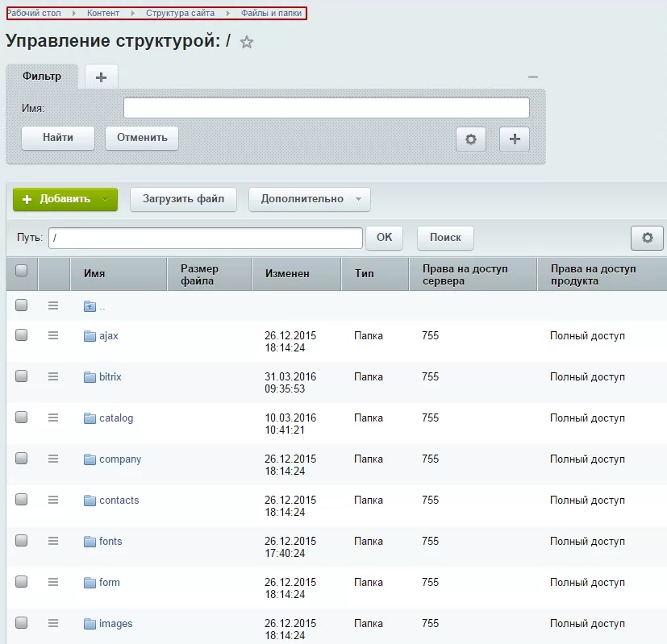Image resolution: width=667 pixels, height=644 pixels.
Task: Click the Поиск button
Action: (445, 238)
